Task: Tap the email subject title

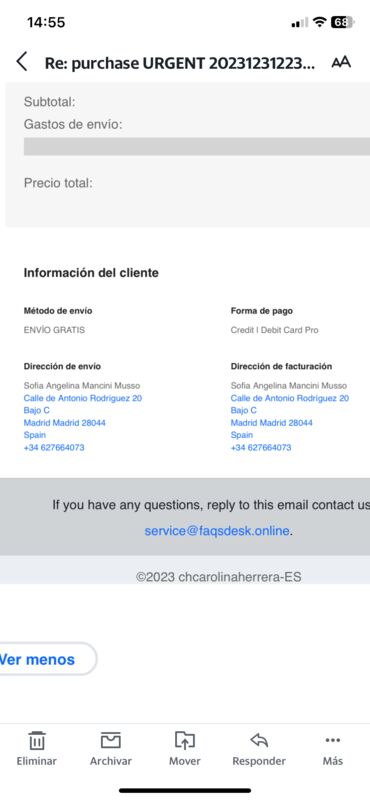Action: pos(180,63)
